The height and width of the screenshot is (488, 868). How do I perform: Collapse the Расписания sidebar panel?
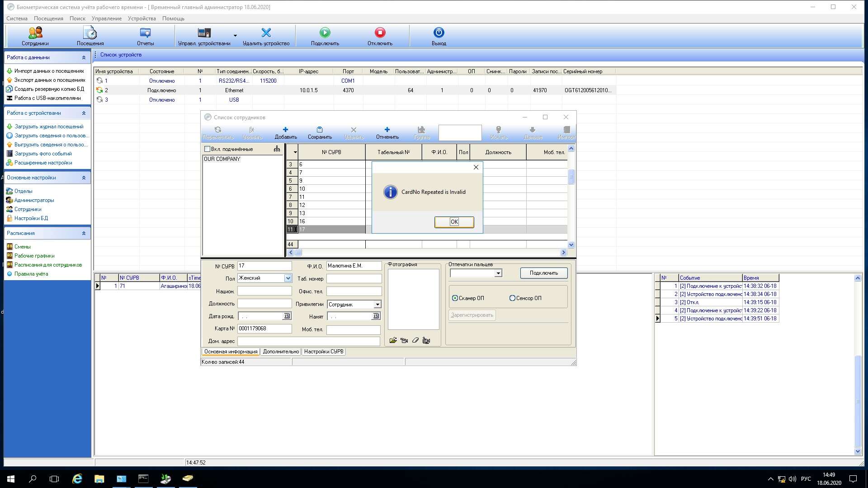[84, 233]
